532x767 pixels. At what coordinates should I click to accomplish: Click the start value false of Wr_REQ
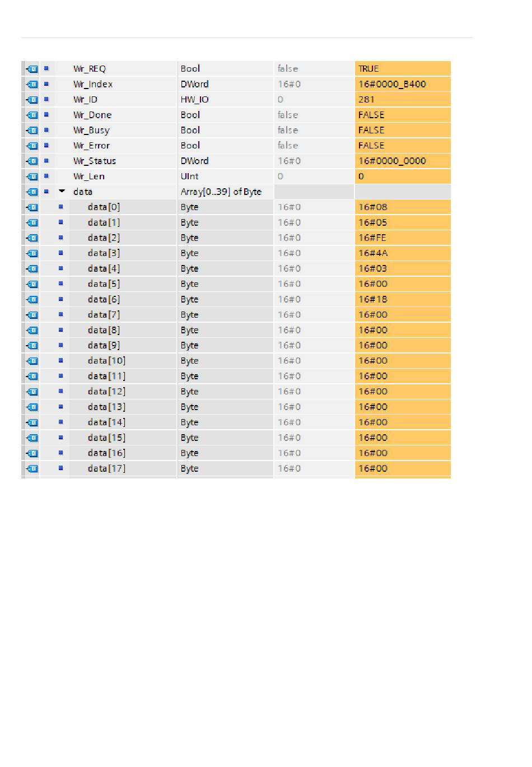point(288,69)
